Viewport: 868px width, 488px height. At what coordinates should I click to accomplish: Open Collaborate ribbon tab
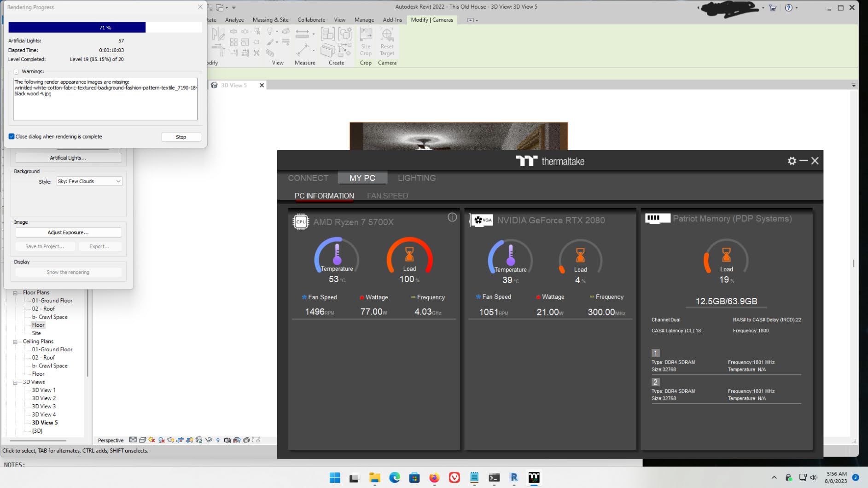(311, 20)
